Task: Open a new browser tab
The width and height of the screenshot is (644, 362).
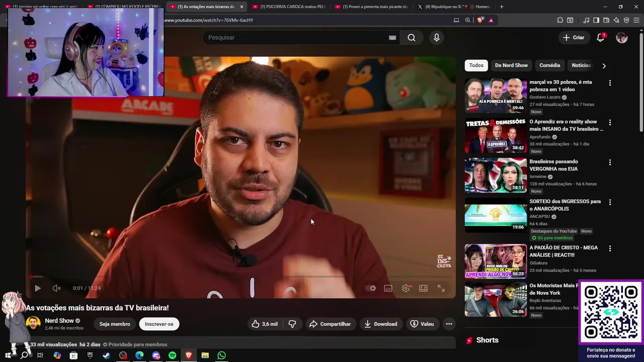Action: tap(501, 7)
